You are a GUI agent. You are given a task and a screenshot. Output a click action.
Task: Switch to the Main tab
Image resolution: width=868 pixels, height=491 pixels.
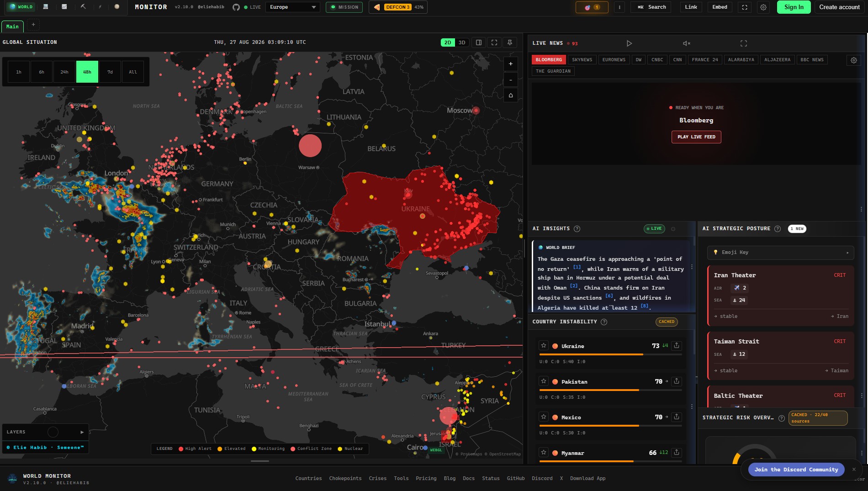pos(13,26)
